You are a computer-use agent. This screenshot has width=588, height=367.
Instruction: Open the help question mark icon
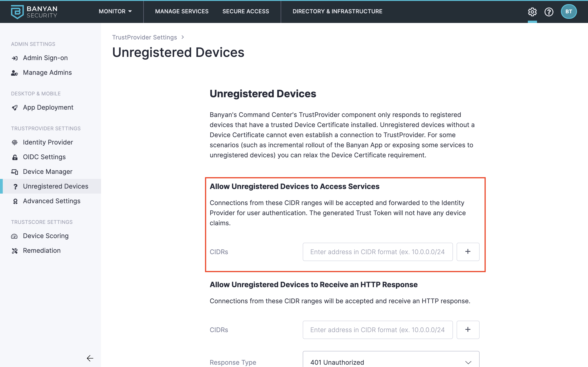click(549, 12)
